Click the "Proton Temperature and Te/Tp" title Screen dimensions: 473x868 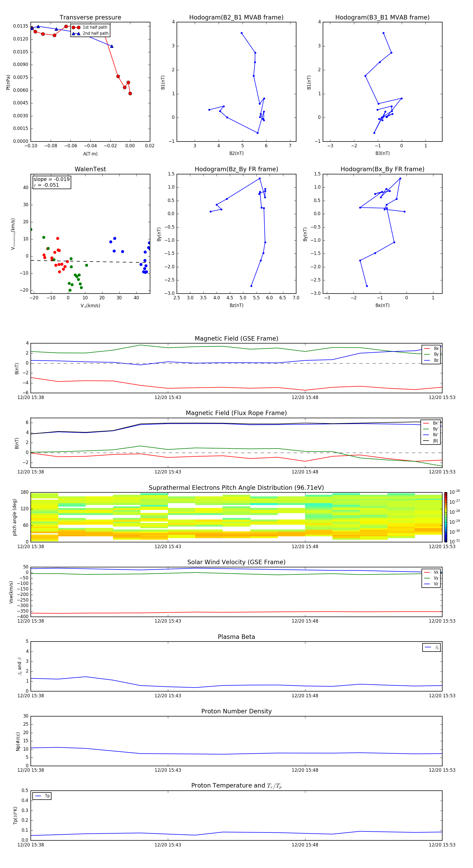click(x=236, y=786)
